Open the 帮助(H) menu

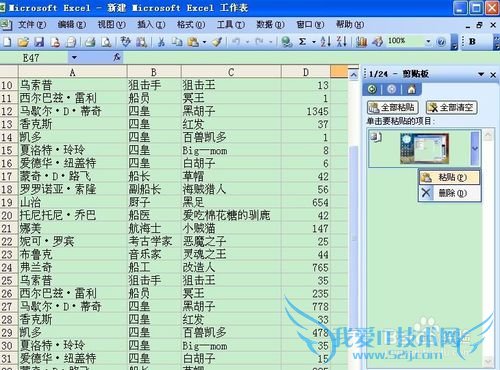(350, 25)
